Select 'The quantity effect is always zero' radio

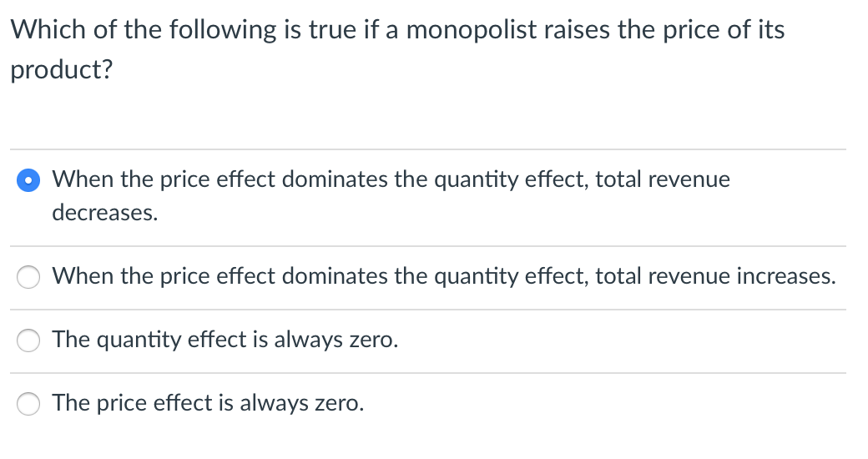[x=28, y=340]
